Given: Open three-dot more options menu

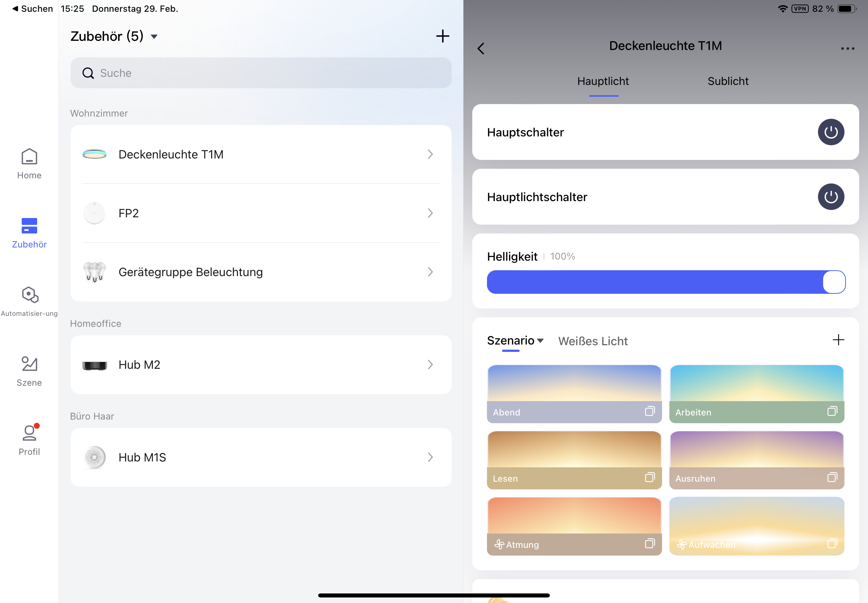Looking at the screenshot, I should tap(847, 49).
